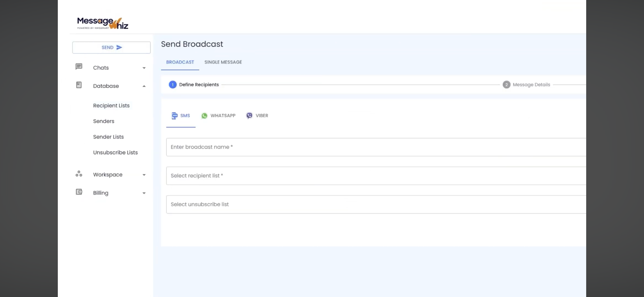Image resolution: width=644 pixels, height=297 pixels.
Task: Click the Database book icon
Action: click(79, 85)
